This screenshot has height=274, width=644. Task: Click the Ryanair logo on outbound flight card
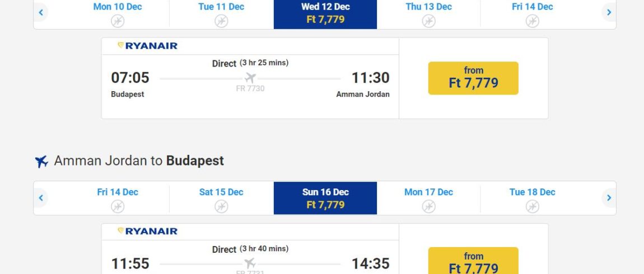pos(147,46)
